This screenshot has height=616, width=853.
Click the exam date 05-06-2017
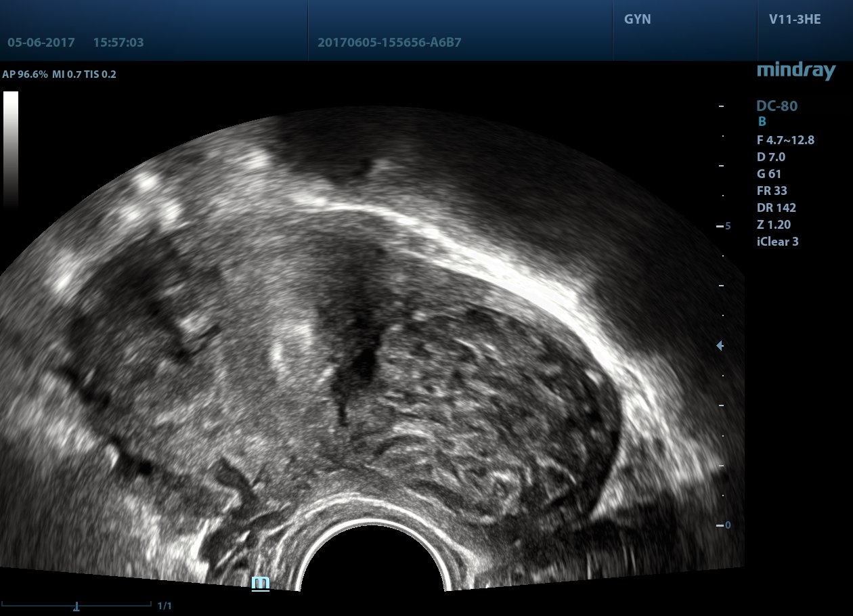(x=41, y=42)
